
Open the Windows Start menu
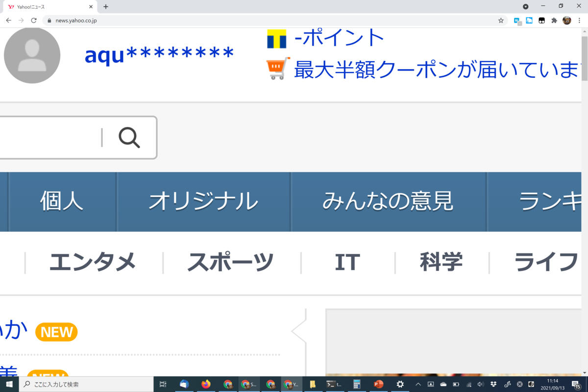click(9, 385)
